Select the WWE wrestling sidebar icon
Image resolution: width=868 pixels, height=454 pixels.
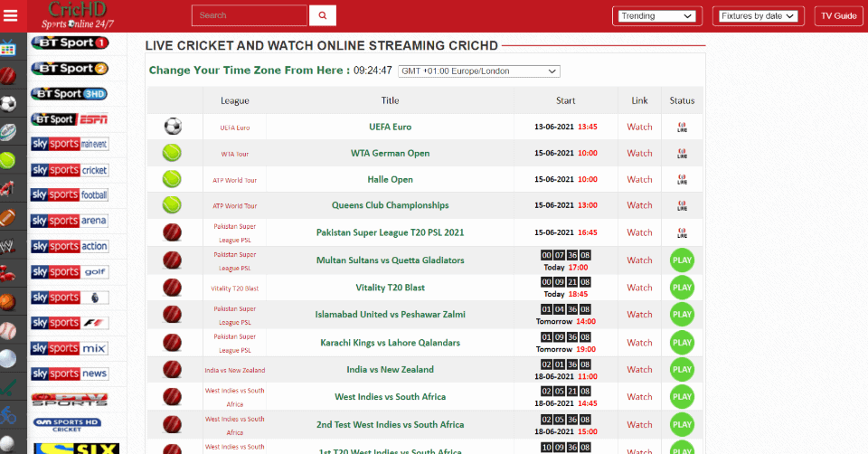coord(8,246)
